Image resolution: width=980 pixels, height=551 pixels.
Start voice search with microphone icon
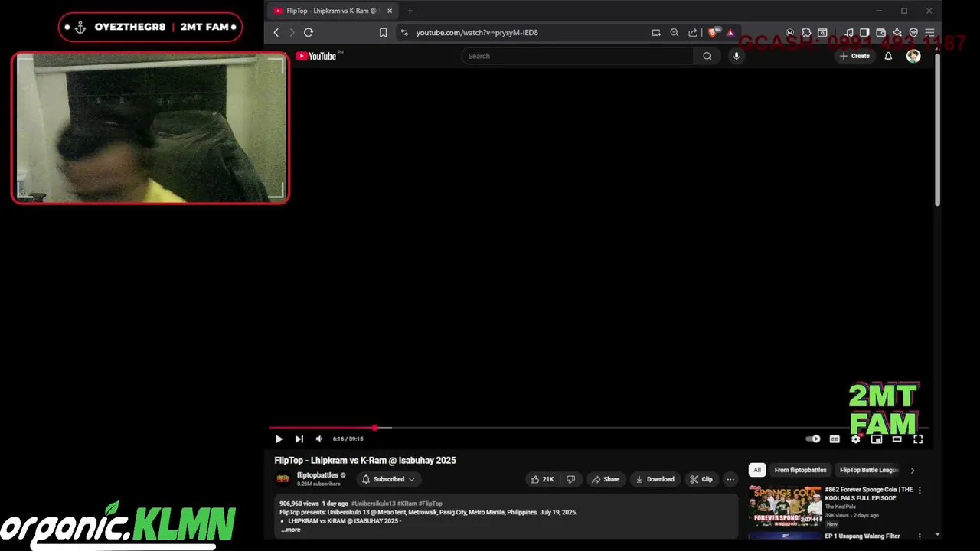click(737, 56)
